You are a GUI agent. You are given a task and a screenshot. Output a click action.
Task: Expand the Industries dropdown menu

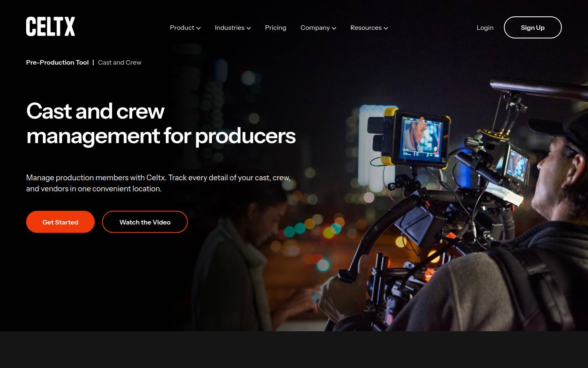[x=233, y=28]
